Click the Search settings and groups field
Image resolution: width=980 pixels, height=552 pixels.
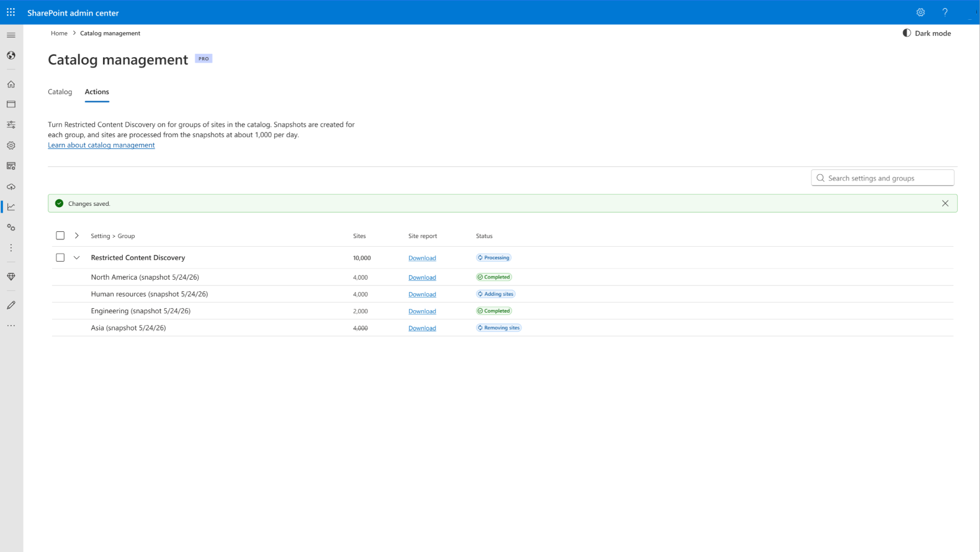coord(883,178)
